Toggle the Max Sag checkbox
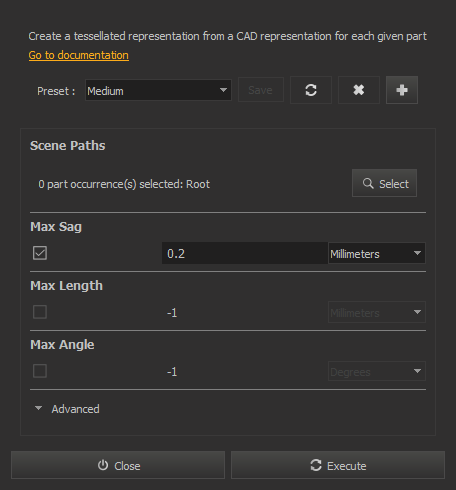 (40, 253)
